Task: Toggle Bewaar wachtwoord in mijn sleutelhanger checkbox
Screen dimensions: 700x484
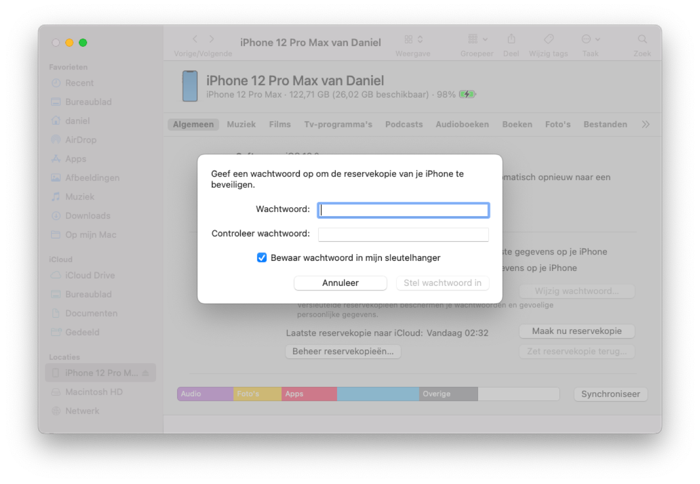Action: coord(262,258)
